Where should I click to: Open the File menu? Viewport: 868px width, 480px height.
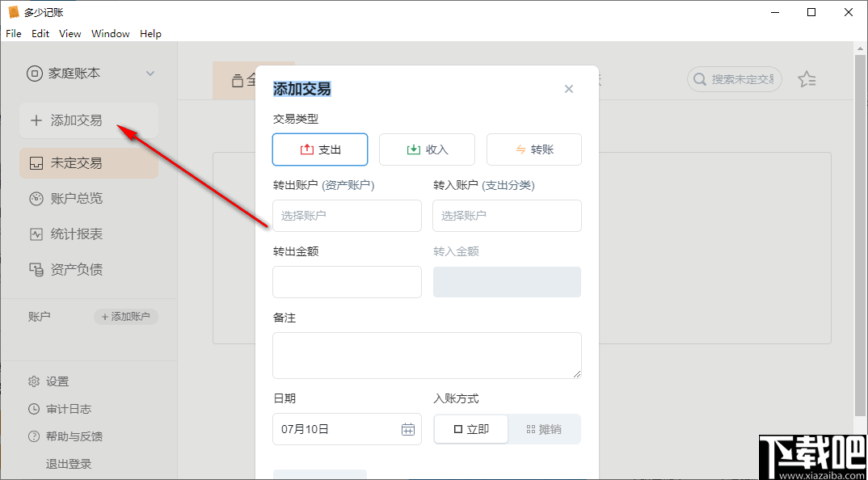click(13, 33)
